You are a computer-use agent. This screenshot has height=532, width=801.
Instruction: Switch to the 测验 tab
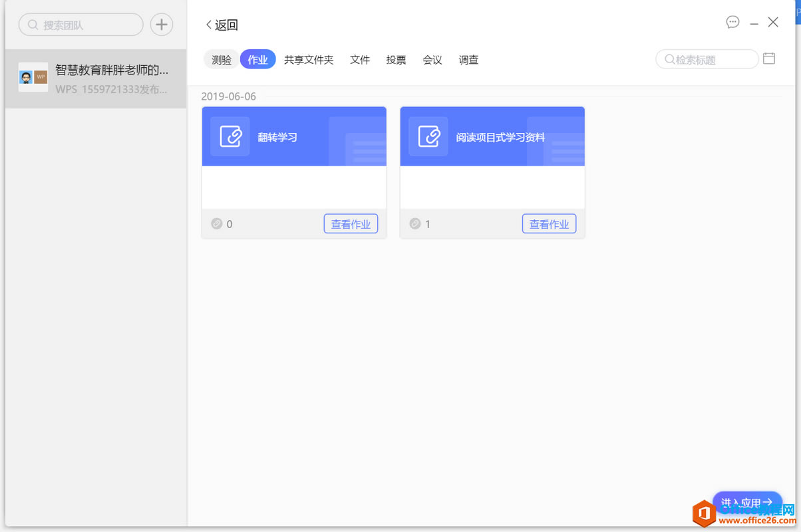click(x=222, y=60)
